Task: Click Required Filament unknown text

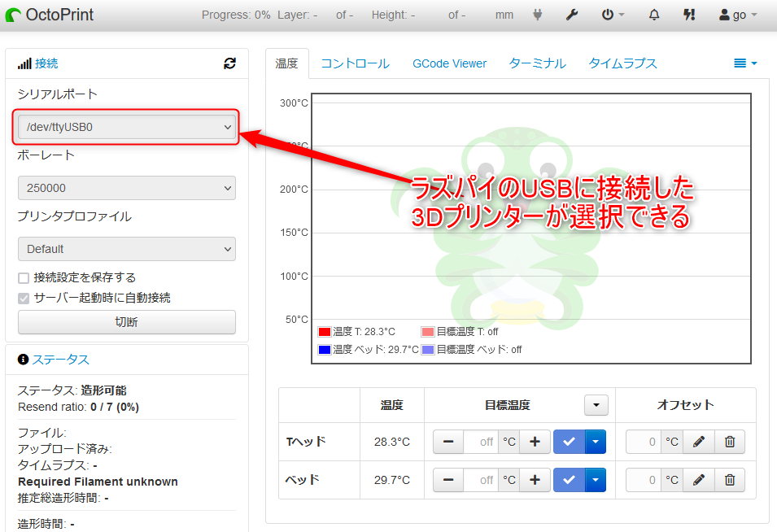Action: (x=98, y=482)
